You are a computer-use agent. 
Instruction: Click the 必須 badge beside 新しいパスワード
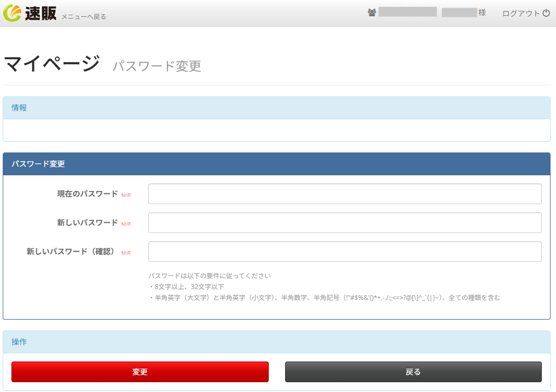coord(126,223)
